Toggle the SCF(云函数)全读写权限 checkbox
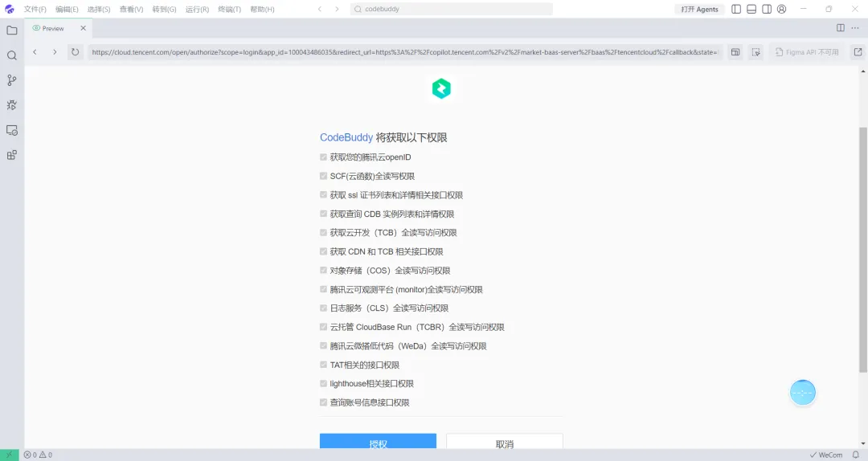Screen dimensions: 868x461 click(x=323, y=176)
